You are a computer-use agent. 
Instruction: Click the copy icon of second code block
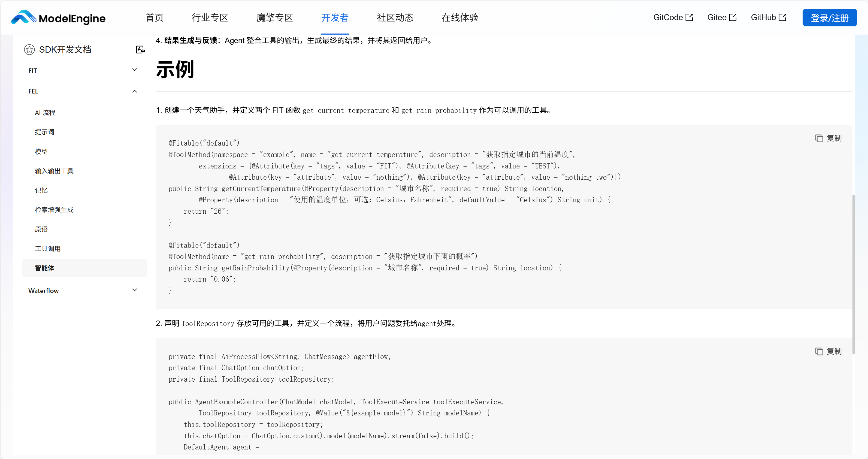(819, 352)
